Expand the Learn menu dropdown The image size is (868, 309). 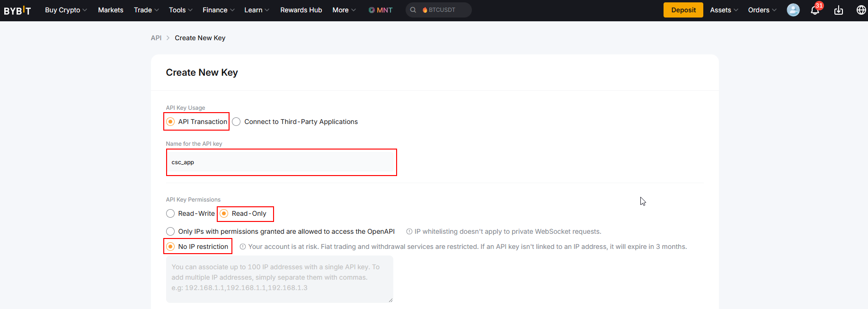tap(257, 10)
